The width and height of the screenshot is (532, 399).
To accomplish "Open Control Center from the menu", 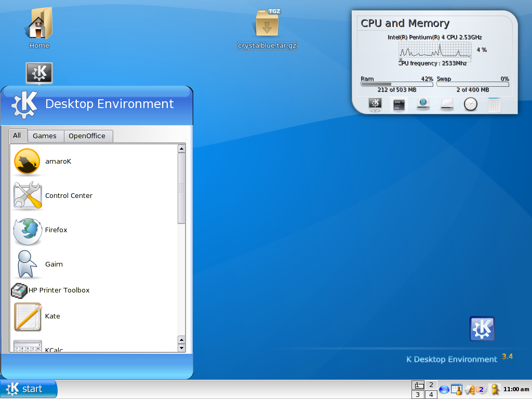I will [x=95, y=196].
